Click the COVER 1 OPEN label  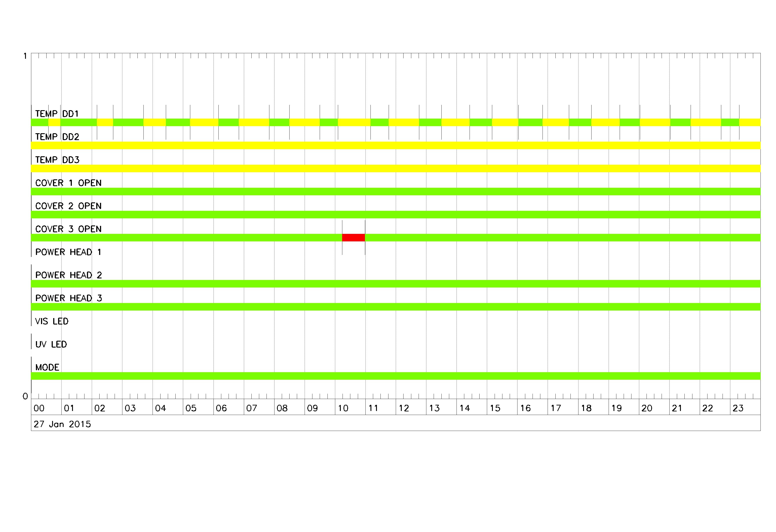click(x=68, y=183)
